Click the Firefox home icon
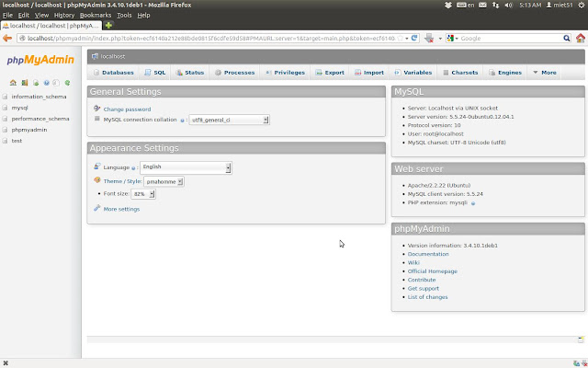Viewport: 588px width, 368px height. coord(581,38)
